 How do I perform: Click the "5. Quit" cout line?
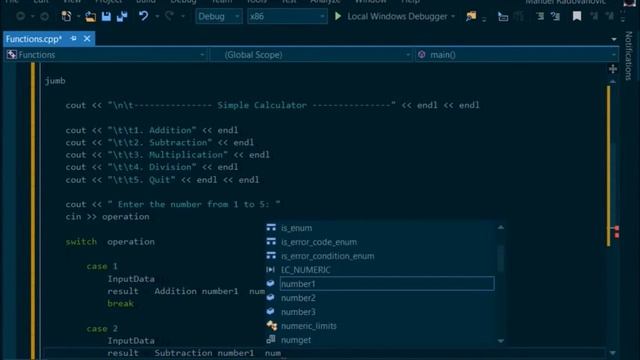coord(162,180)
